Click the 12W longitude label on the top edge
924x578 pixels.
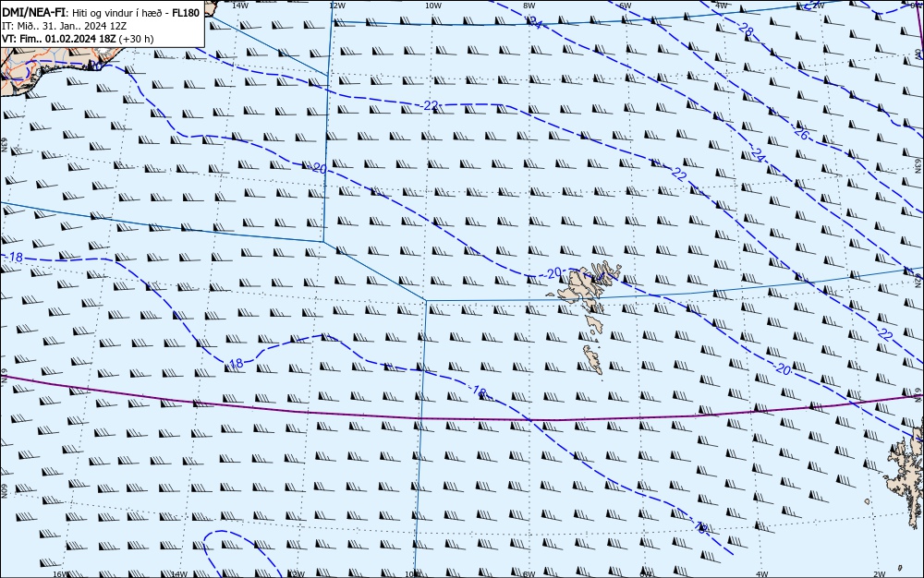[x=336, y=5]
